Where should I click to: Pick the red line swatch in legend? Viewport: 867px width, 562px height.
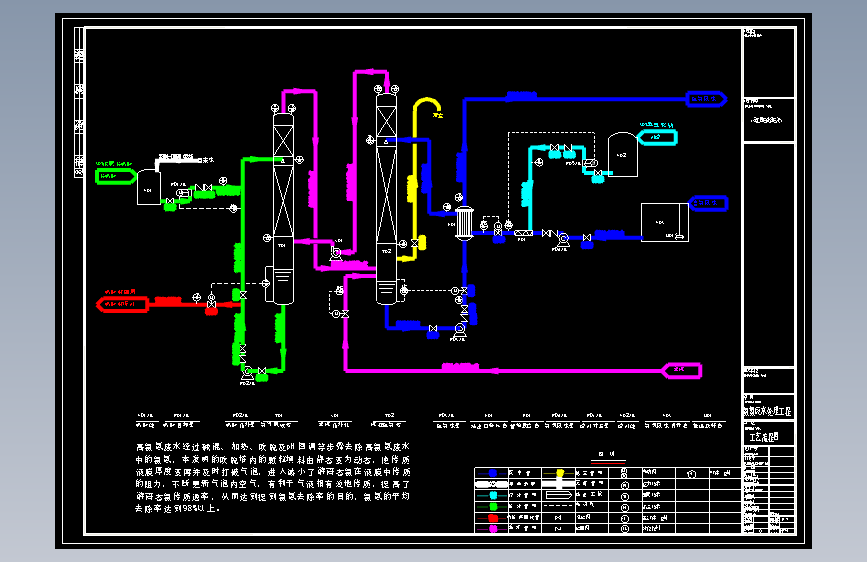coord(493,518)
